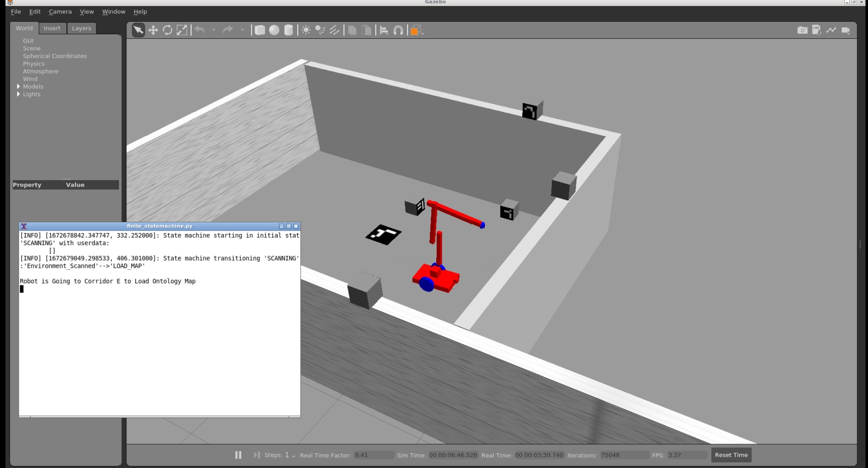Insert a box shape into the scene
The width and height of the screenshot is (868, 468).
point(260,30)
